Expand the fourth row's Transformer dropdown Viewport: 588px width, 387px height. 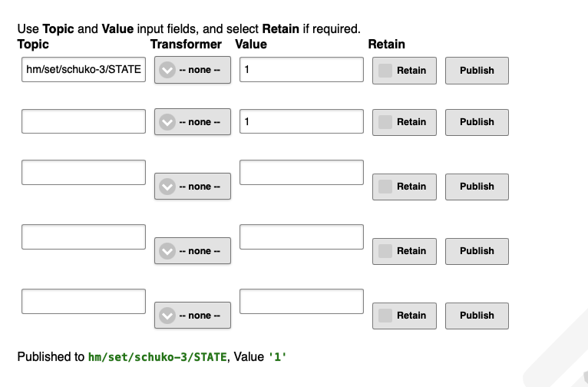(x=193, y=251)
